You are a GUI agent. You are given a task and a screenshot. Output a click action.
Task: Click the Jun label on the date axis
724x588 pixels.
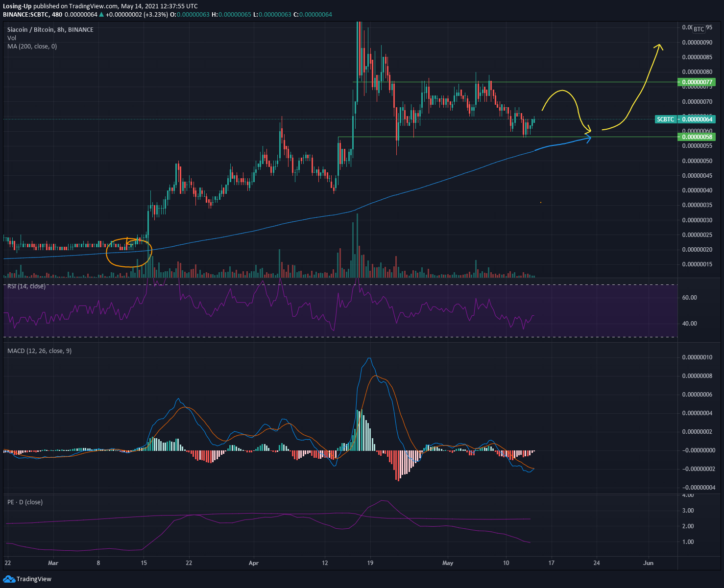click(648, 563)
